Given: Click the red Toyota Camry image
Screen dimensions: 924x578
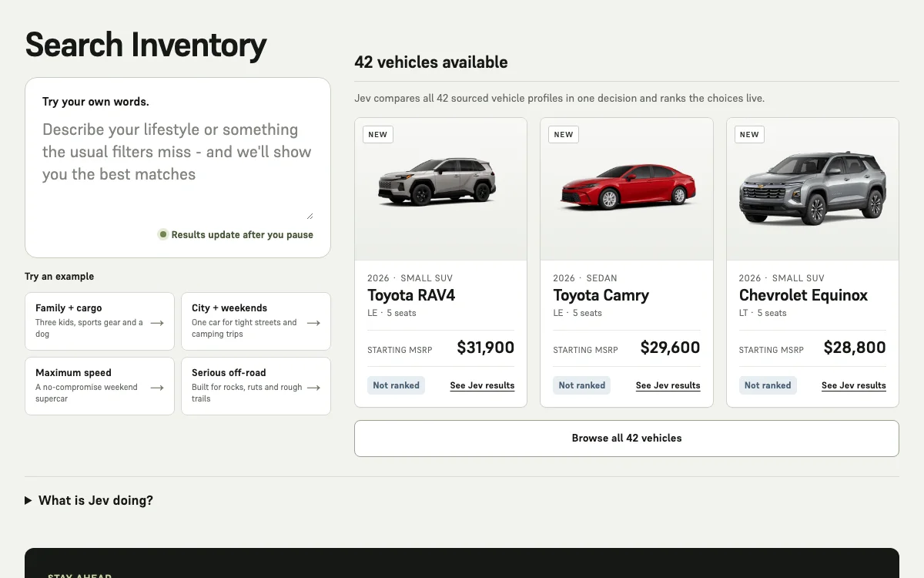Looking at the screenshot, I should pos(628,187).
